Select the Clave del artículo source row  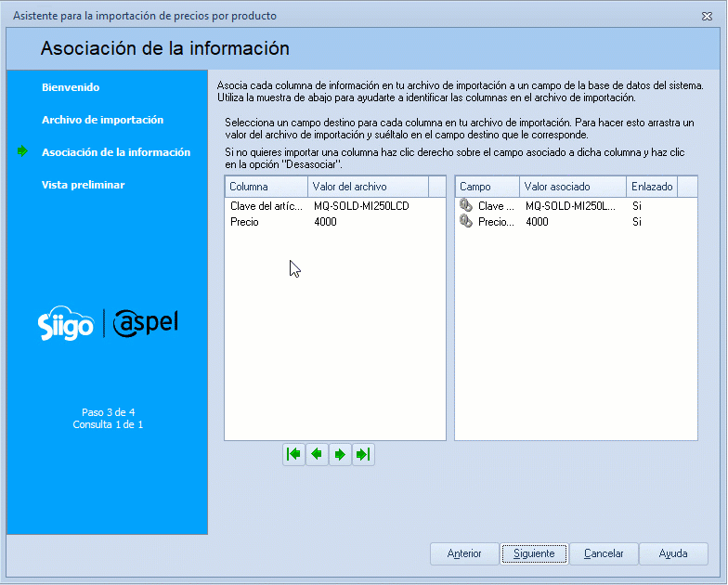tap(266, 206)
